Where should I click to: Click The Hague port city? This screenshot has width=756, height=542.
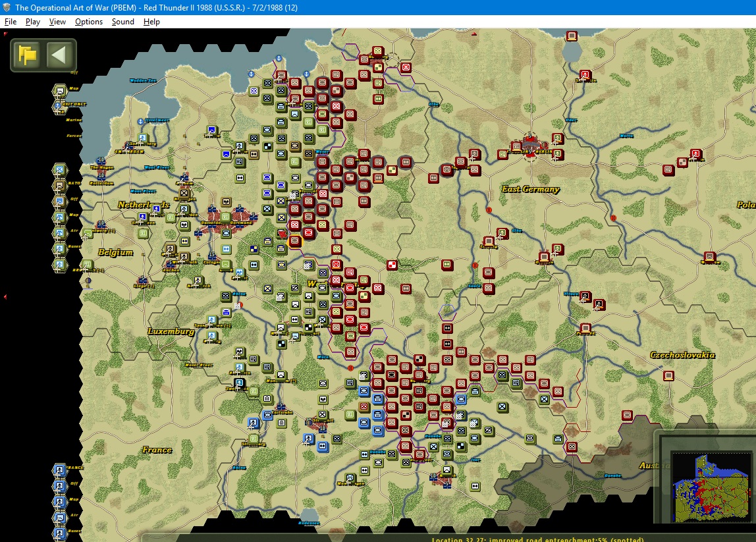point(101,162)
